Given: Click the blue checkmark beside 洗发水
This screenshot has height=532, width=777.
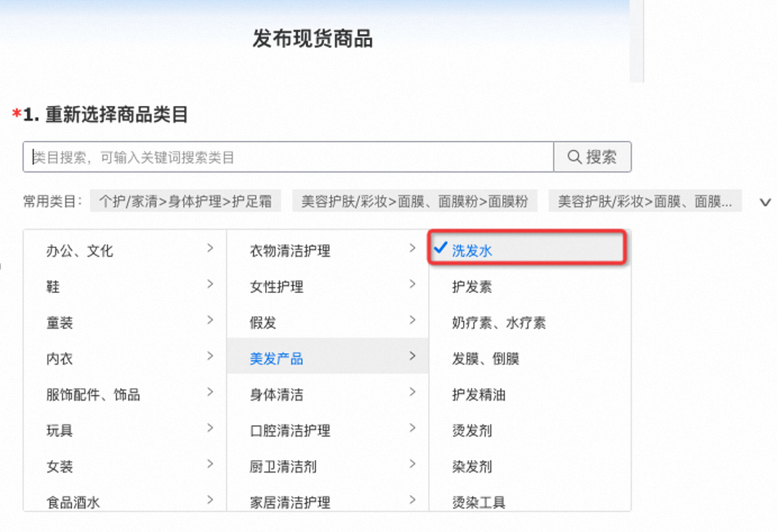Looking at the screenshot, I should coord(440,249).
